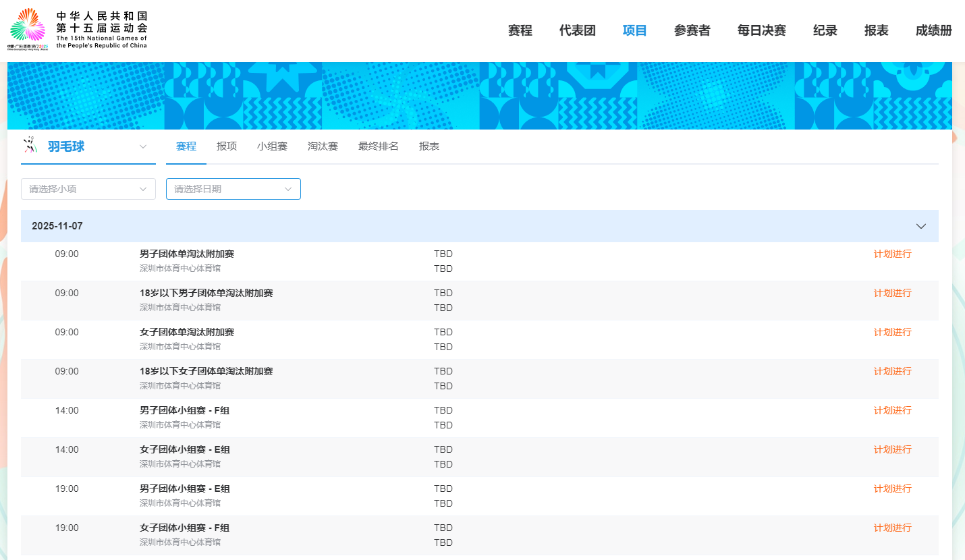
Task: Open 每日决赛 navigation item
Action: 761,30
